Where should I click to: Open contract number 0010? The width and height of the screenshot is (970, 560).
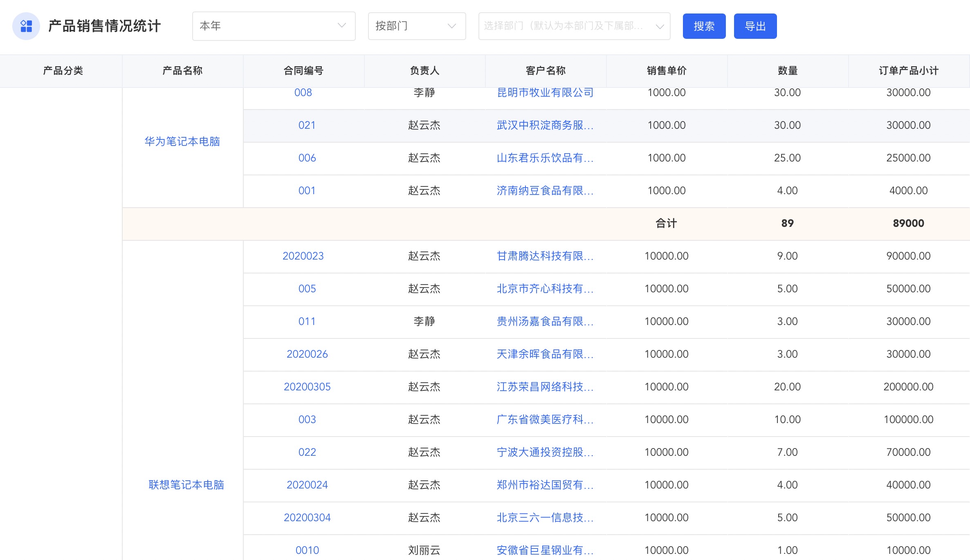pos(307,550)
